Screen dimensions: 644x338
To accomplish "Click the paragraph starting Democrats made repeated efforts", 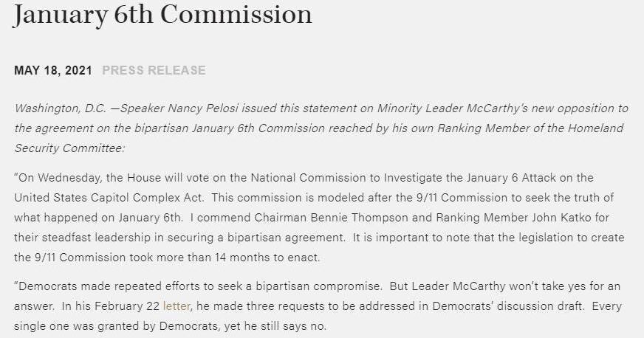I will 318,306.
